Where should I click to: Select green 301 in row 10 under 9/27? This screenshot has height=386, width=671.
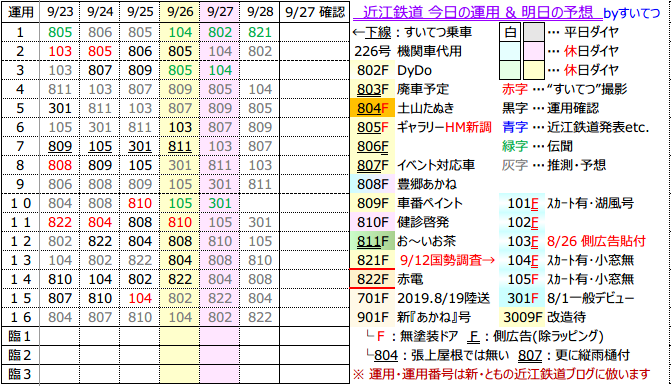point(220,203)
